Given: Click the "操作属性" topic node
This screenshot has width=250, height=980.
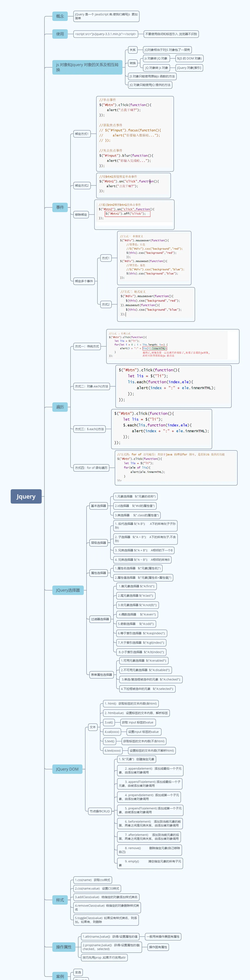Looking at the screenshot, I should point(64,947).
